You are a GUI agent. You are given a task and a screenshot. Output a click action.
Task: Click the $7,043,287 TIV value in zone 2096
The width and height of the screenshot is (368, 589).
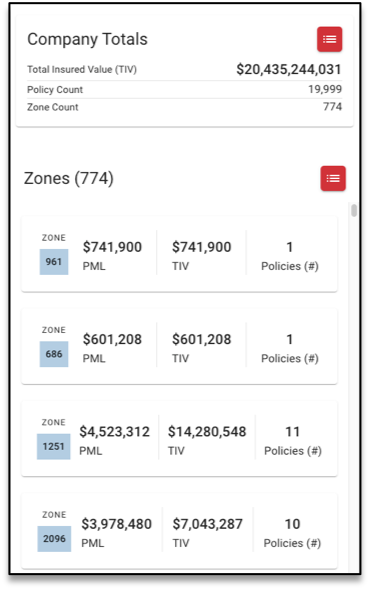pyautogui.click(x=208, y=524)
